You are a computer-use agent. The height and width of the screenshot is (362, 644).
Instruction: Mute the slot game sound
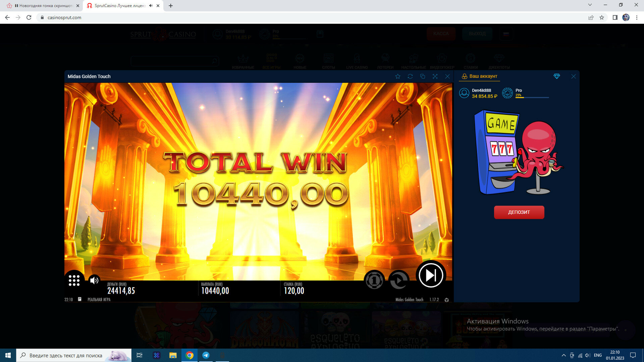[94, 280]
